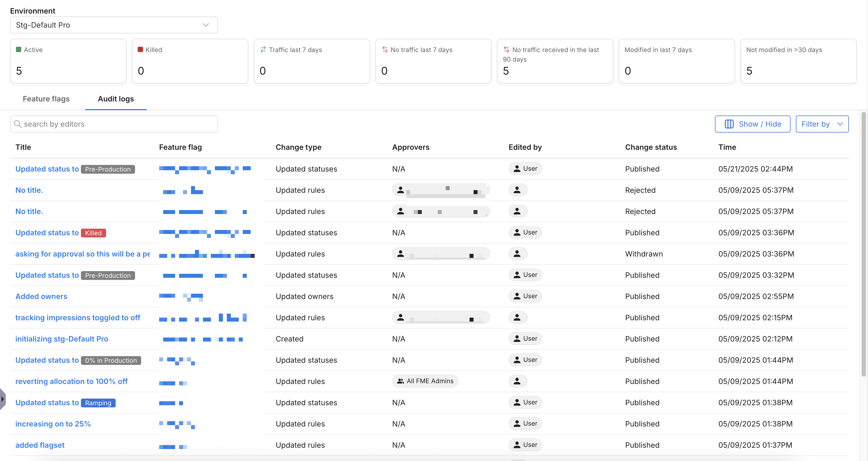Switch to the Feature flags tab
Viewport: 868px width, 461px height.
[x=46, y=99]
